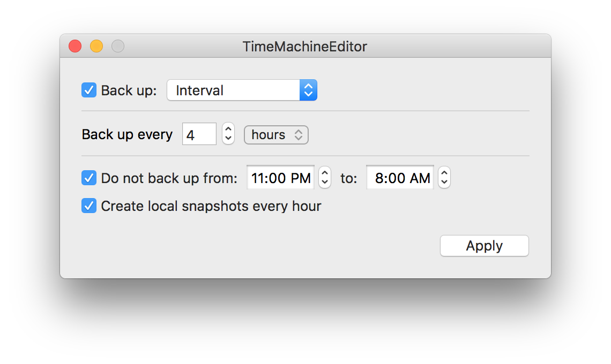Close the TimeMachineEditor window
The height and width of the screenshot is (364, 611).
75,47
